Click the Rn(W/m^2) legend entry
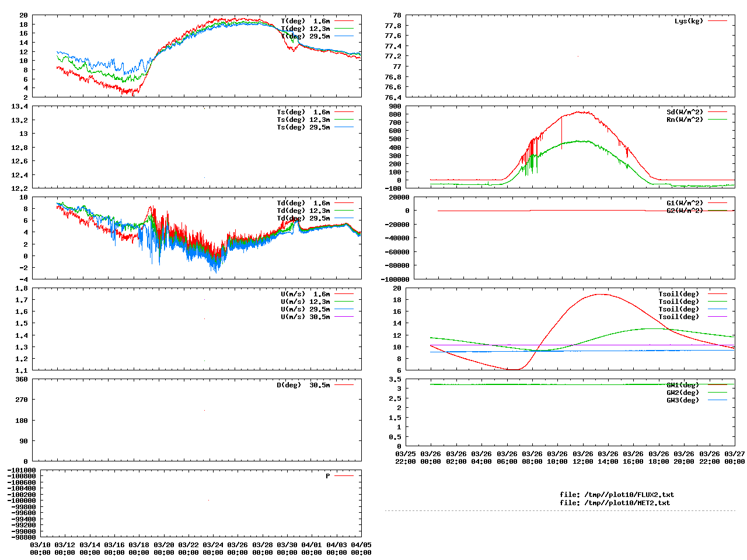The image size is (747, 560). point(685,120)
